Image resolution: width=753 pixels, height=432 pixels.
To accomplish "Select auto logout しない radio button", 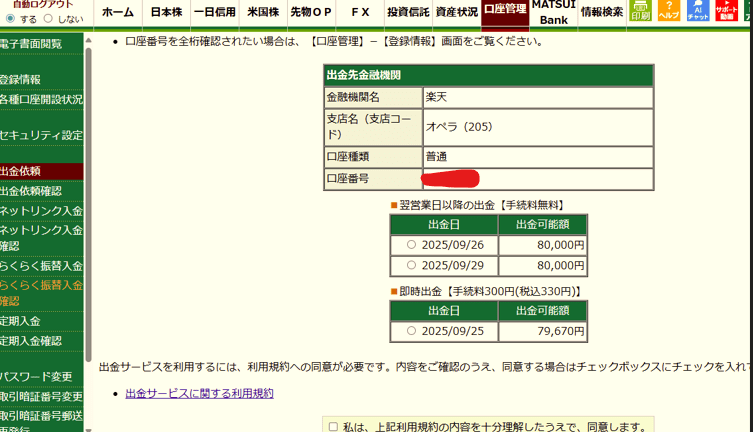I will [x=48, y=19].
